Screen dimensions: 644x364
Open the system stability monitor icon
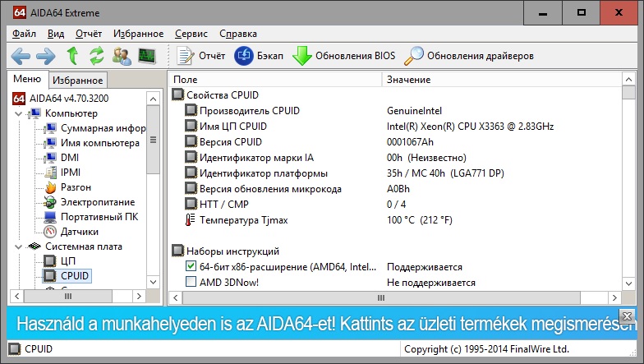click(147, 56)
